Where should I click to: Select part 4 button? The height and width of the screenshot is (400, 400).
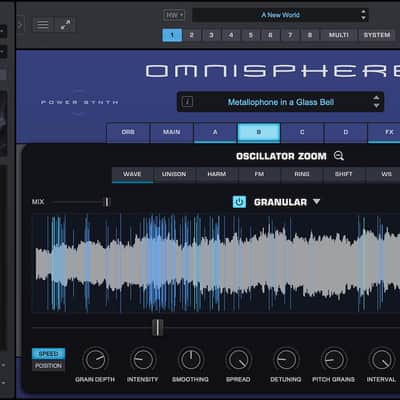(231, 35)
